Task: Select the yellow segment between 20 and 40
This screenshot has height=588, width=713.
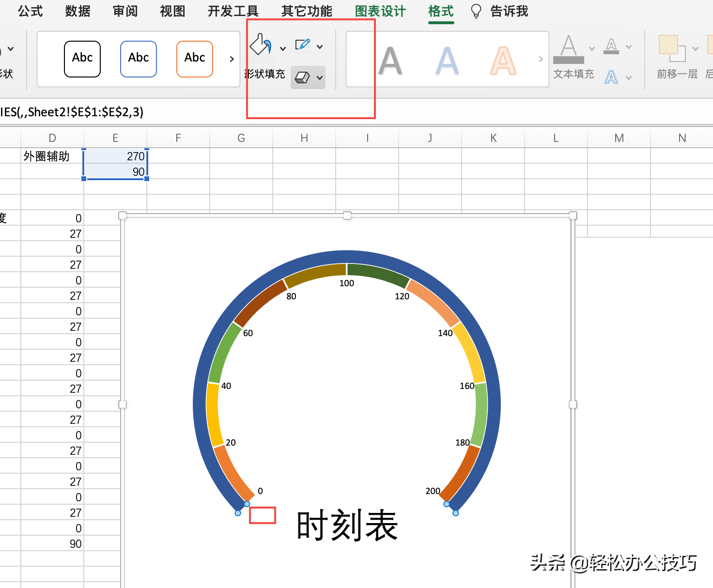Action: pos(214,414)
